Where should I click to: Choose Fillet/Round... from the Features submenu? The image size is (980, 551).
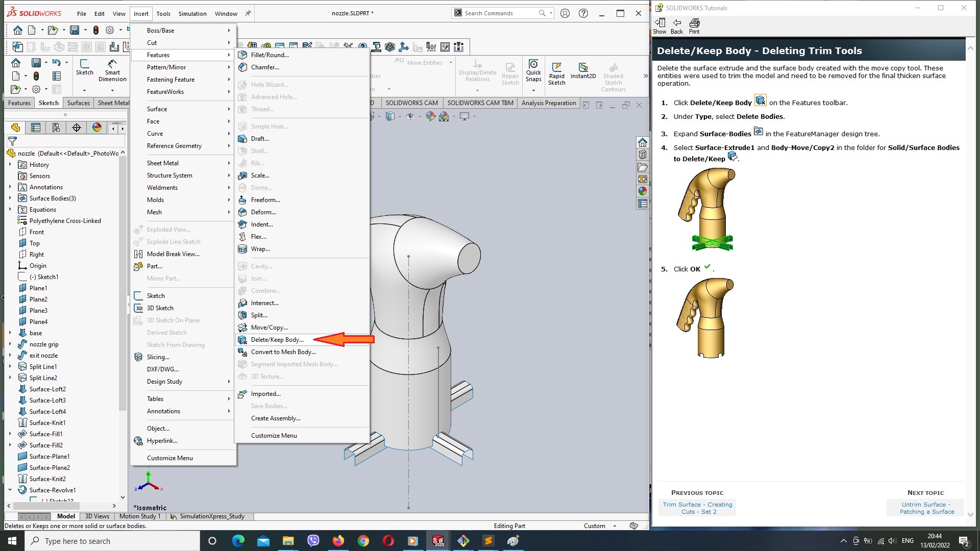(302, 55)
